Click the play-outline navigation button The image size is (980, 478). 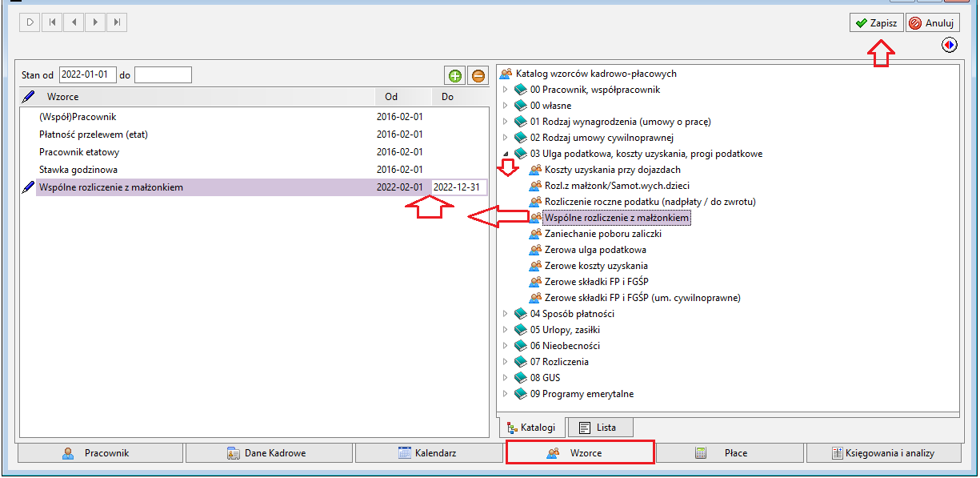click(30, 22)
